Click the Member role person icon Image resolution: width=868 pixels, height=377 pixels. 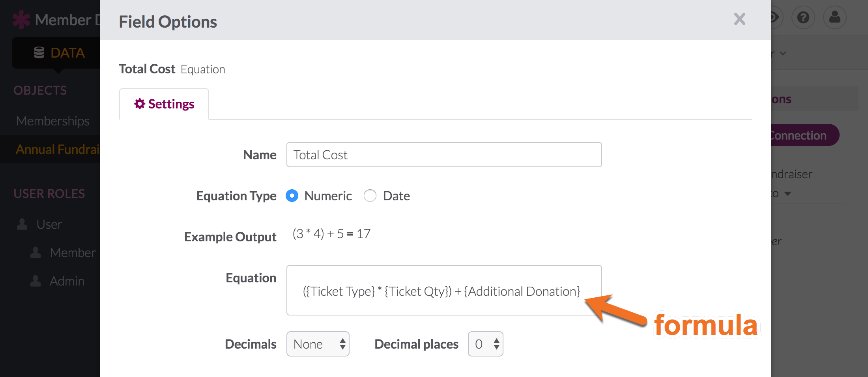point(36,252)
